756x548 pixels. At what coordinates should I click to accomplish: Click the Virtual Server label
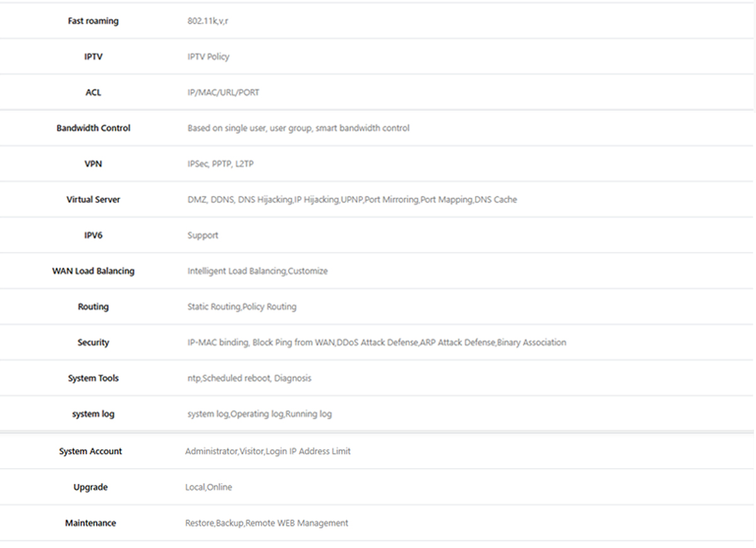[93, 200]
